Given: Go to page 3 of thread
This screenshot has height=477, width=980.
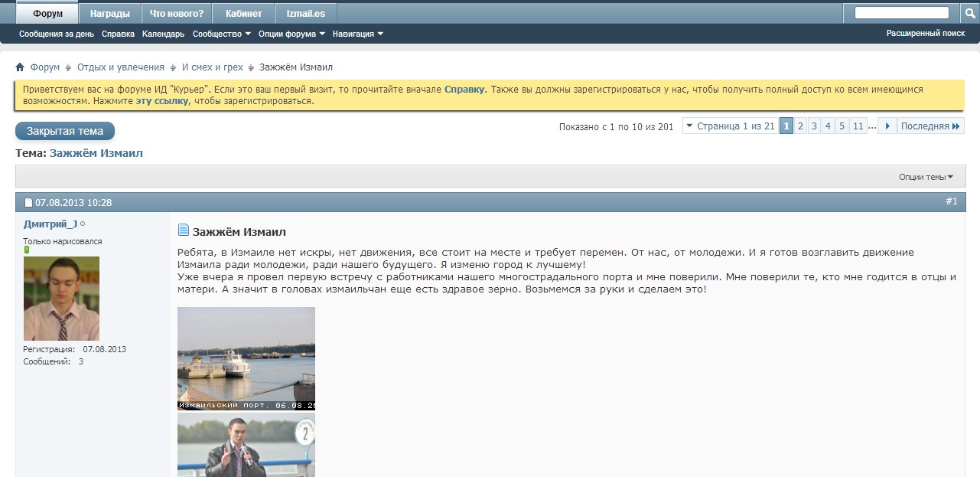Looking at the screenshot, I should 814,126.
